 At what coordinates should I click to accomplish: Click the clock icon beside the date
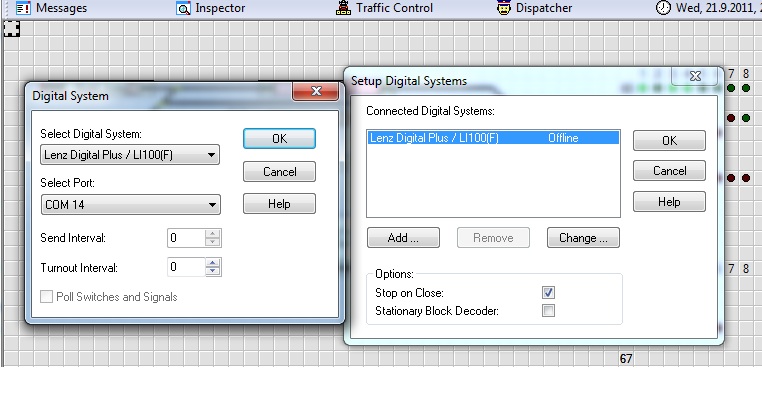[x=663, y=9]
